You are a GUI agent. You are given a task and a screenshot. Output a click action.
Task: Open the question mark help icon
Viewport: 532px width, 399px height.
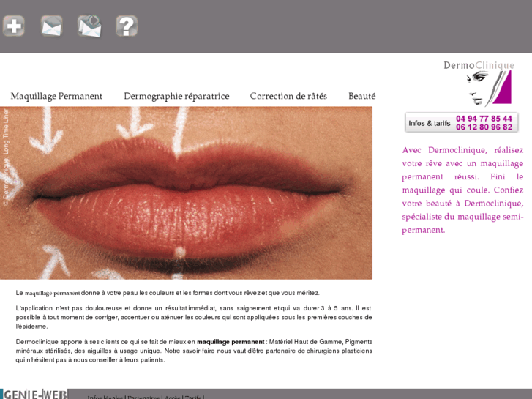pyautogui.click(x=127, y=26)
